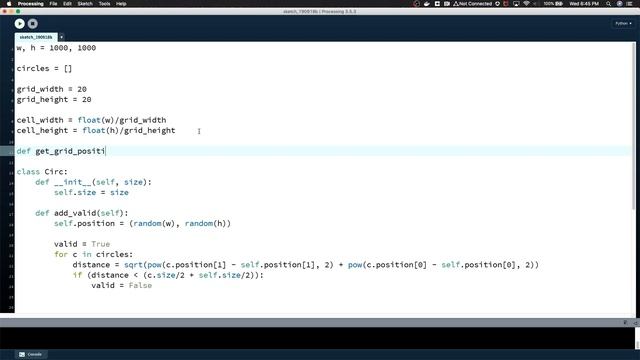Open the Tools menu

coord(104,4)
